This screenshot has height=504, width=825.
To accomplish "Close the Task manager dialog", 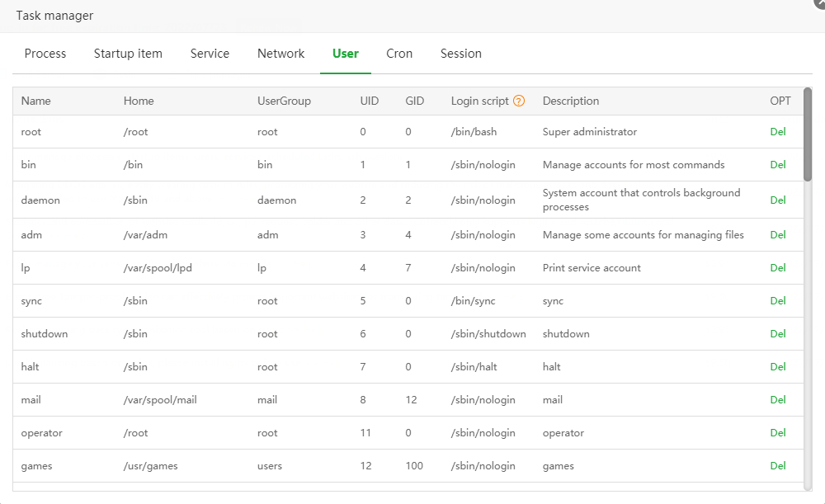I will coord(818,3).
